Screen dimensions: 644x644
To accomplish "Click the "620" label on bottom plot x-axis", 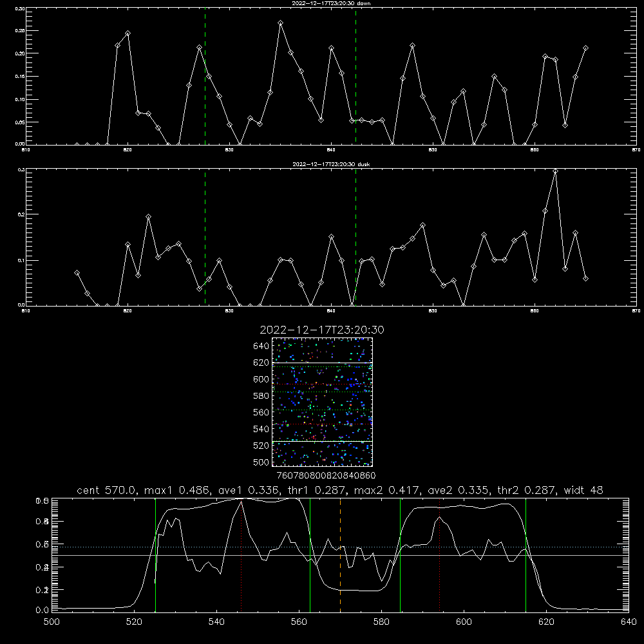I will 546,622.
